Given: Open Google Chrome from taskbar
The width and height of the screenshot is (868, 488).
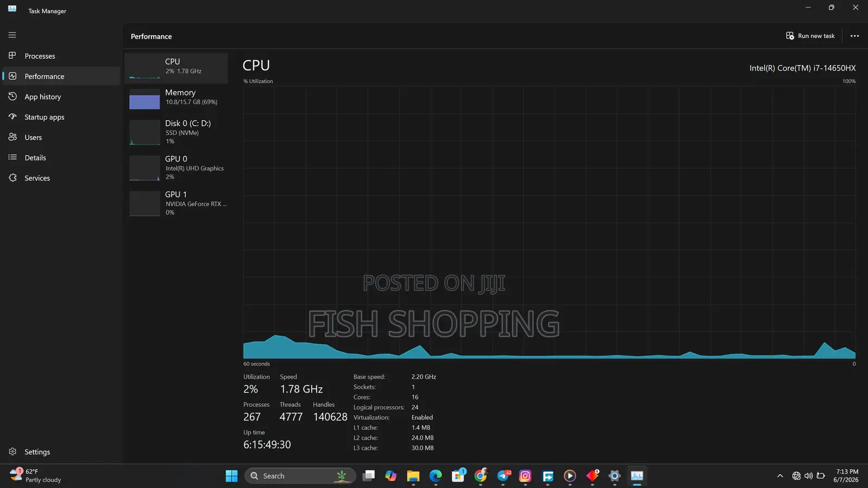Looking at the screenshot, I should coord(481,476).
